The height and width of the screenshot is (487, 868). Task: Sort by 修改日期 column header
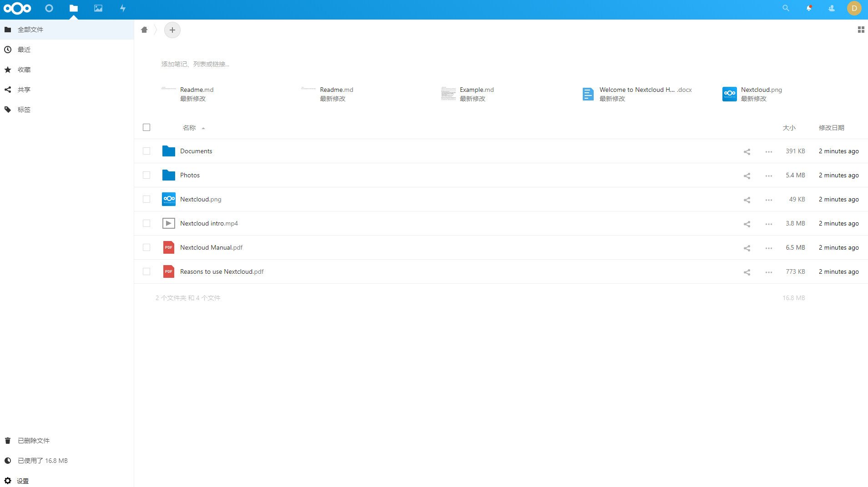[832, 128]
